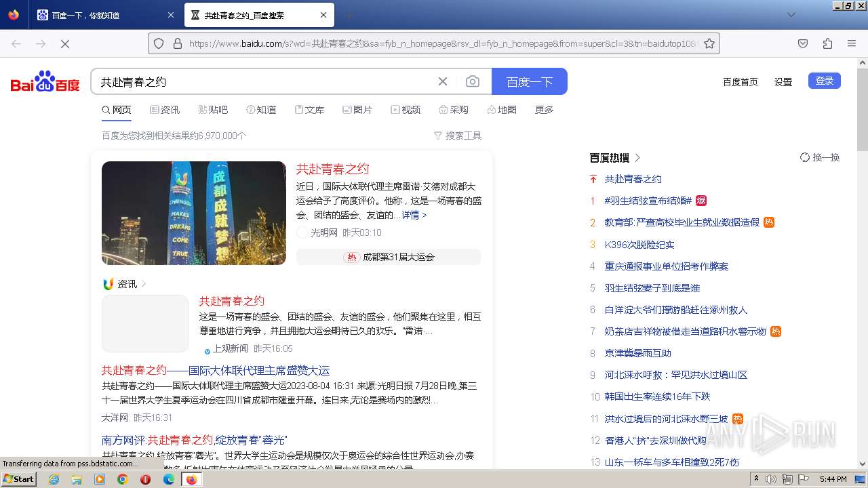Click the 登录 button

[825, 81]
